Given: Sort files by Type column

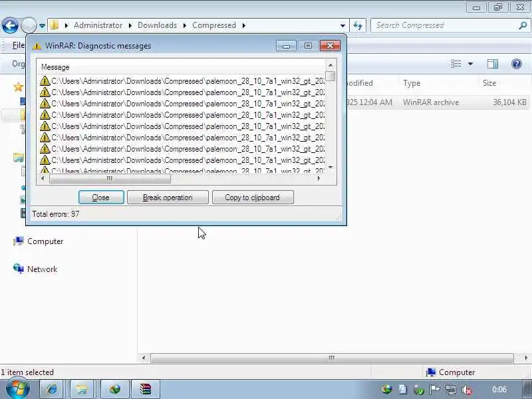Looking at the screenshot, I should click(412, 83).
